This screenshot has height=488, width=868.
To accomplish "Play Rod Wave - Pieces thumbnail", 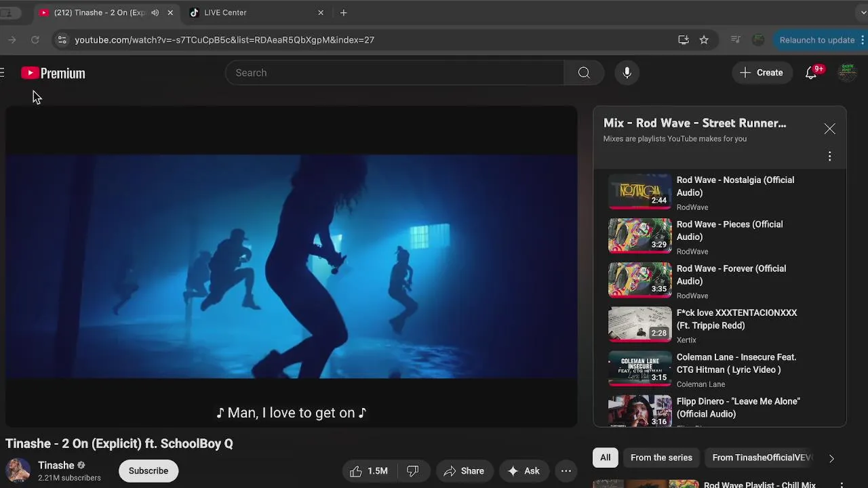I will 639,235.
